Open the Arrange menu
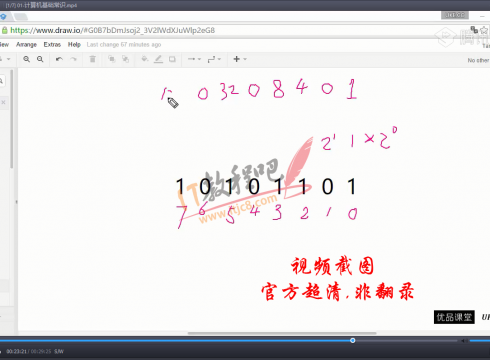 (26, 44)
